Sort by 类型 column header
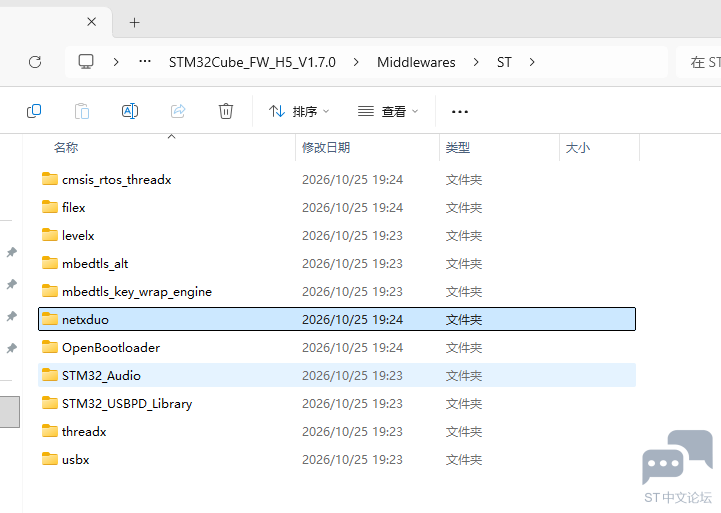 pos(458,148)
